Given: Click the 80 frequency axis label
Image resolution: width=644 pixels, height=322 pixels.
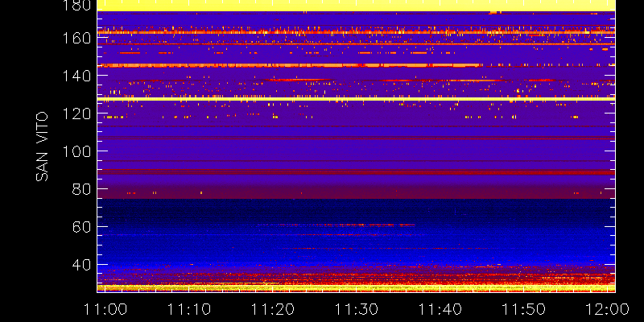Looking at the screenshot, I should (x=81, y=189).
